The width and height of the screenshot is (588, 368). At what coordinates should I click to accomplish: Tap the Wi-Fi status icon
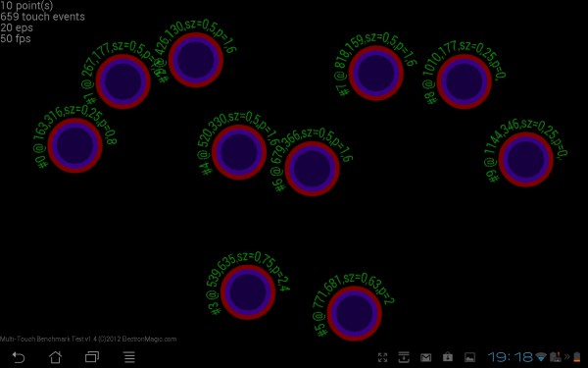(x=541, y=357)
